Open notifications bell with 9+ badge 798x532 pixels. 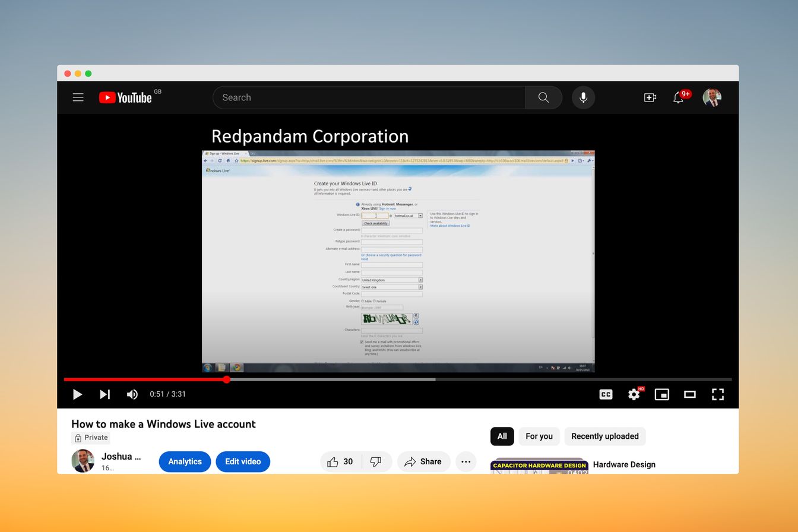point(679,97)
